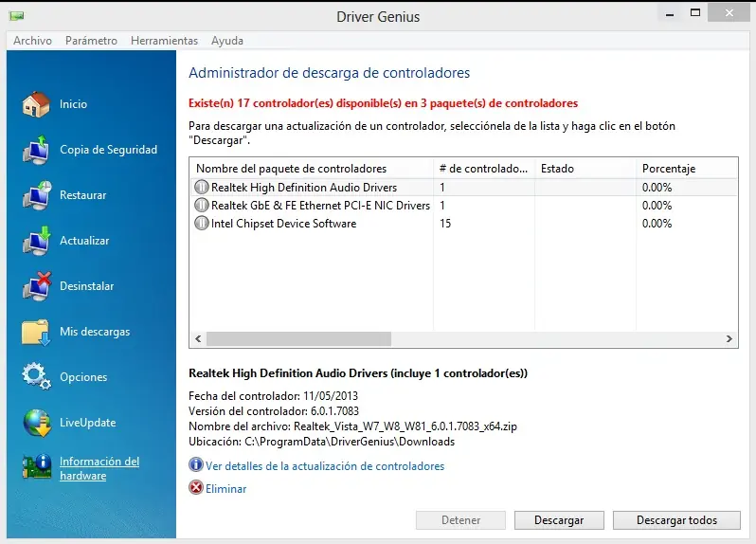Click the red X icon beside Eliminar
This screenshot has height=544, width=756.
pos(196,487)
